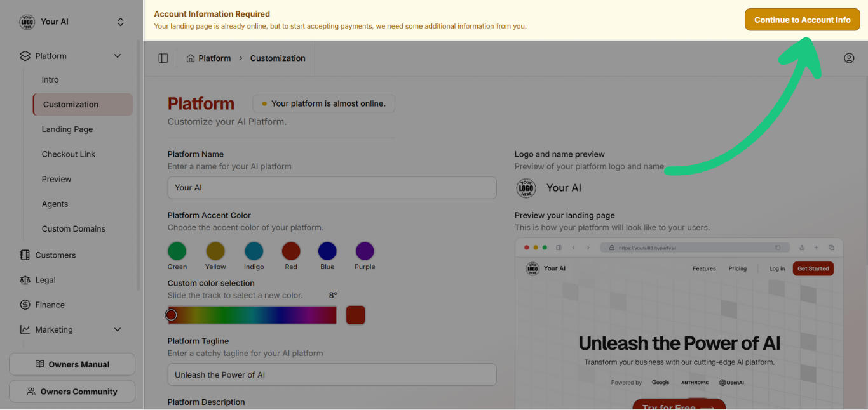Expand the Marketing section chevron

118,329
